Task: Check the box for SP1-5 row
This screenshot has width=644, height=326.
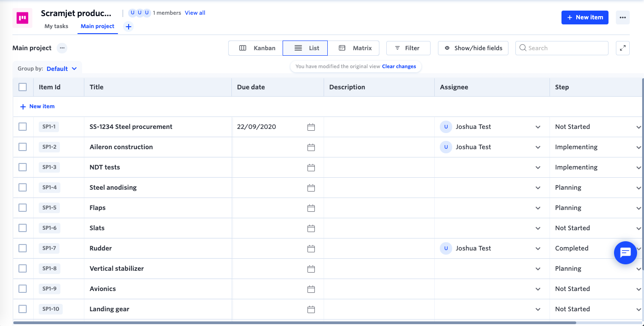Action: coord(23,208)
